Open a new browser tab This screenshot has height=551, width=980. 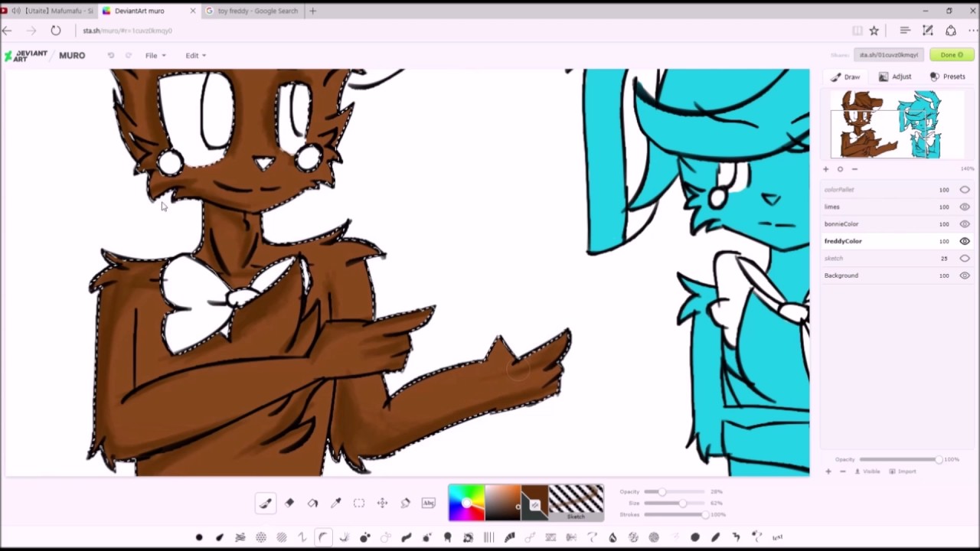click(312, 11)
